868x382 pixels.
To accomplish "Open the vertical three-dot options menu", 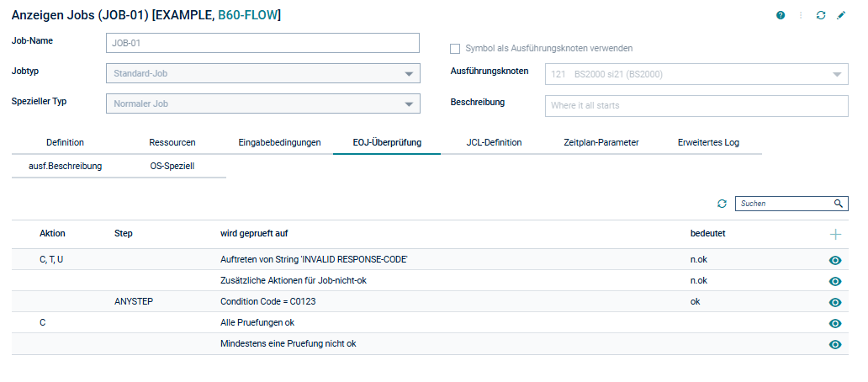I will 801,15.
